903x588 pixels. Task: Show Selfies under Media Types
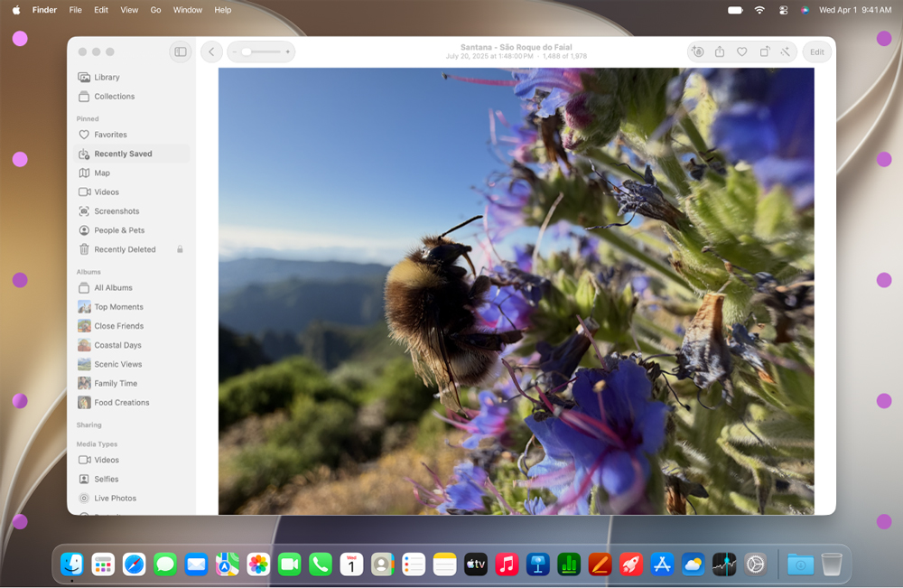pyautogui.click(x=133, y=479)
